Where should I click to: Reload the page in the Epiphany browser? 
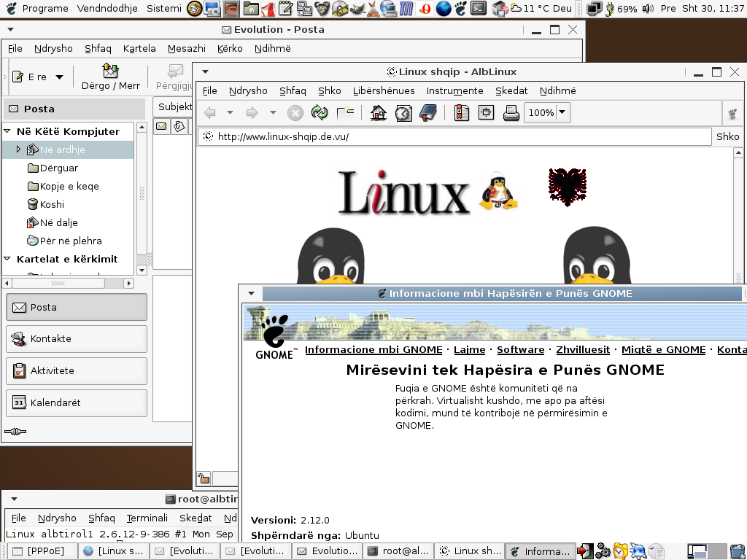pos(320,113)
